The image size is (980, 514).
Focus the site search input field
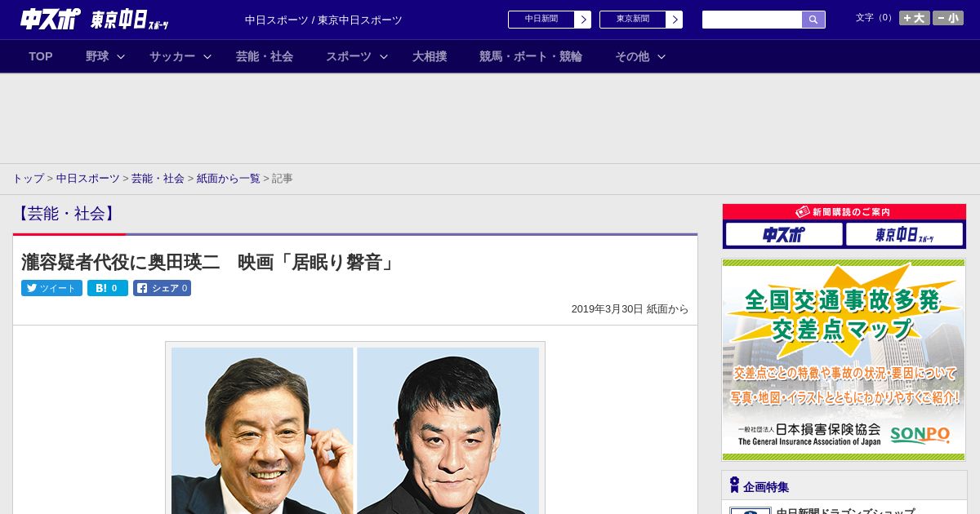point(752,20)
